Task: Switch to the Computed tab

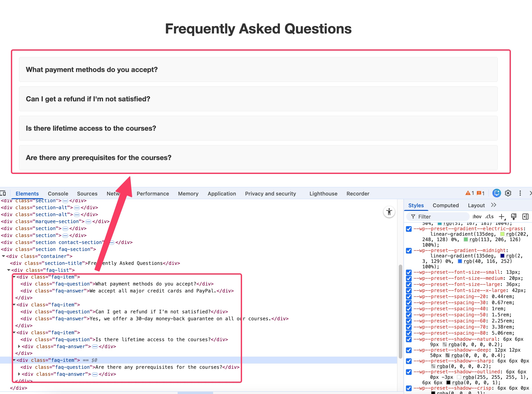Action: point(446,205)
